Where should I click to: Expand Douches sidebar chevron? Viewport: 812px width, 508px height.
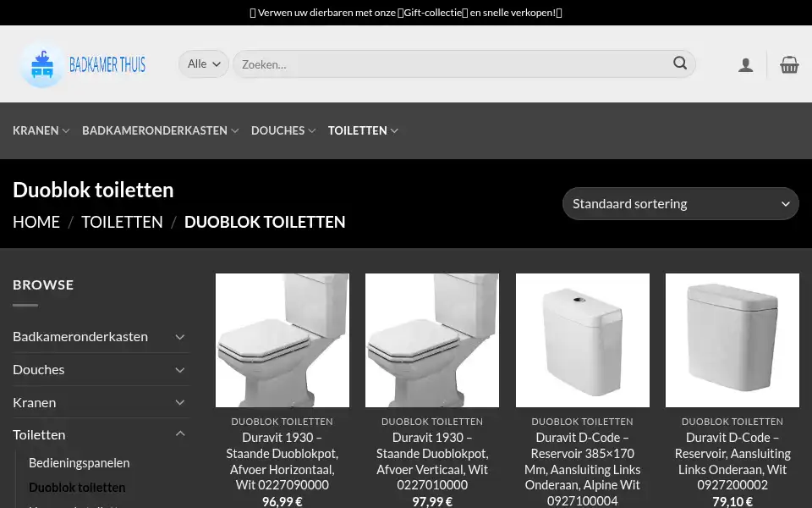[179, 370]
